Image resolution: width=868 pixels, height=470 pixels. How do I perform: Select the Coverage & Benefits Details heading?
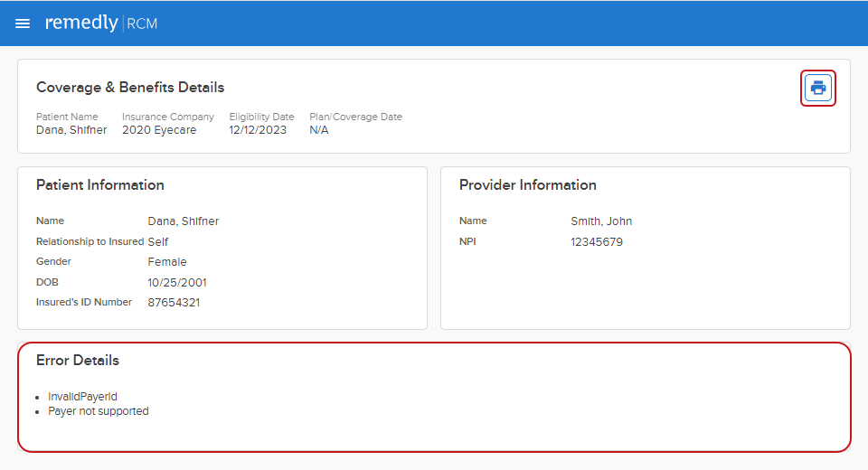point(130,88)
